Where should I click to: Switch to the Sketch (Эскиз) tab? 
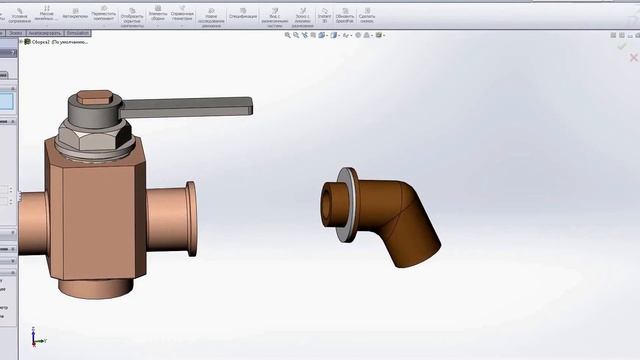[16, 33]
